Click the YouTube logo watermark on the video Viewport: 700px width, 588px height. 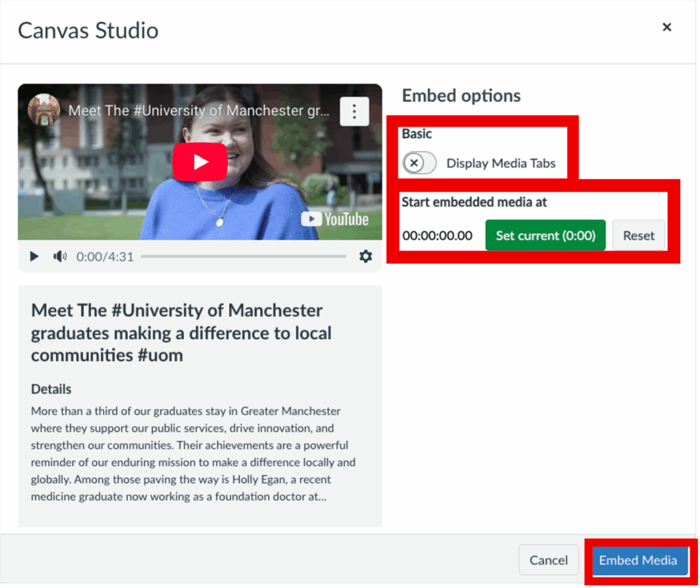(335, 219)
